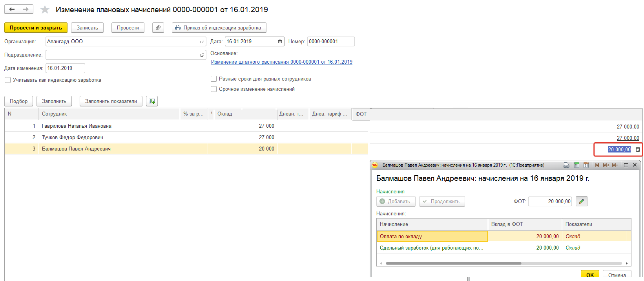This screenshot has height=281, width=644.
Task: Check Разные сроки для разных сотрудников
Action: (x=214, y=79)
